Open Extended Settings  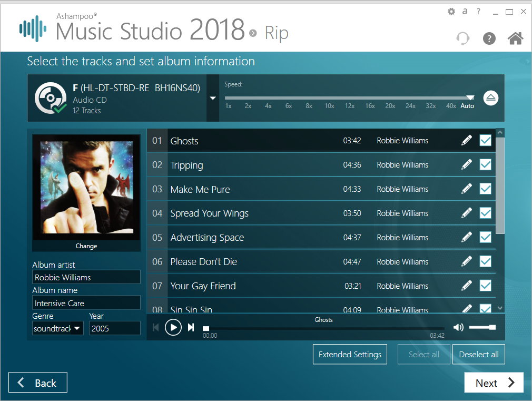[x=350, y=354]
